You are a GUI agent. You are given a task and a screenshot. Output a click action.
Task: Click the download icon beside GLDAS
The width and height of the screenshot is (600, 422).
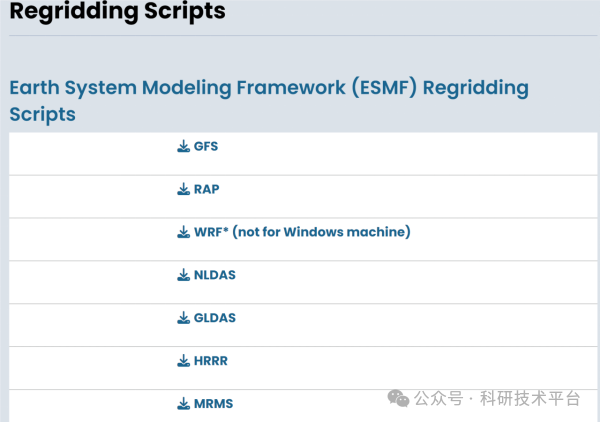pos(184,318)
